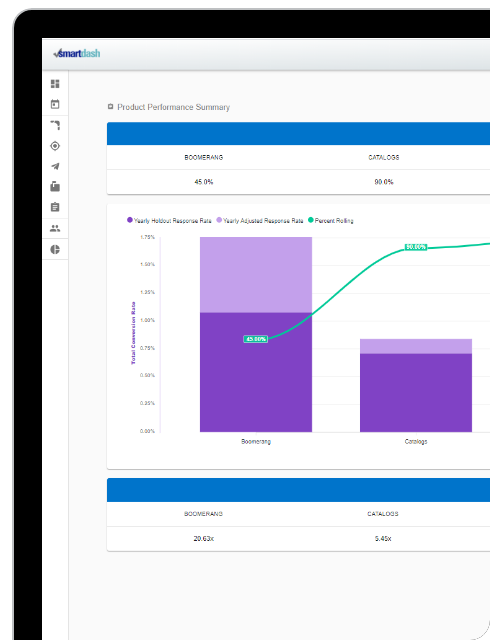The image size is (490, 640).
Task: Click the 0.00% y-axis tick label
Action: (147, 431)
